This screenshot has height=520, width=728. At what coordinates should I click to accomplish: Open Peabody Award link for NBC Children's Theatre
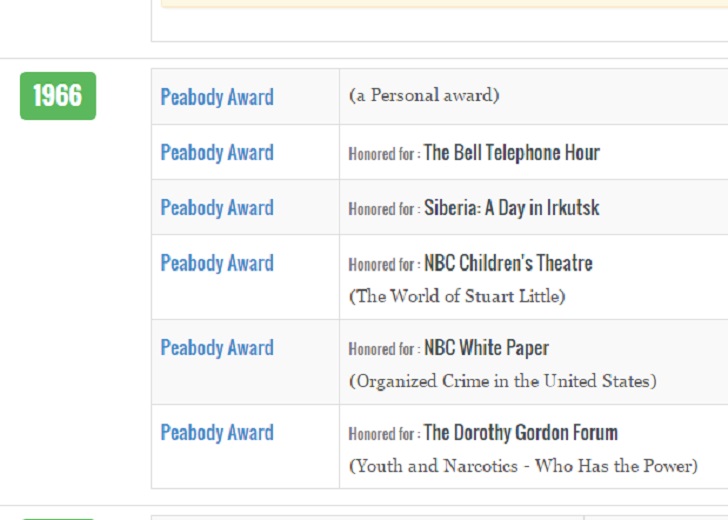click(x=217, y=263)
